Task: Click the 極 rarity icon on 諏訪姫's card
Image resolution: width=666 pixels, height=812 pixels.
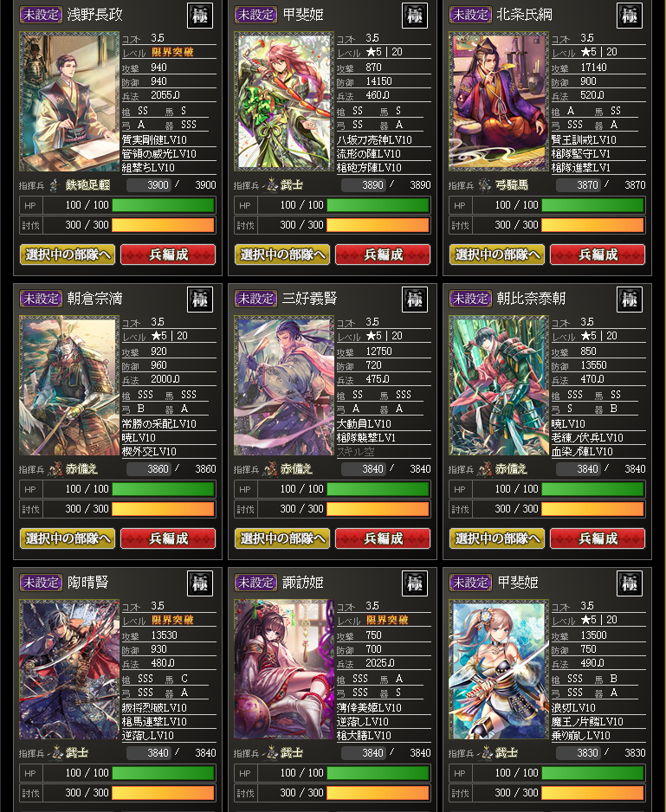Action: (x=415, y=583)
